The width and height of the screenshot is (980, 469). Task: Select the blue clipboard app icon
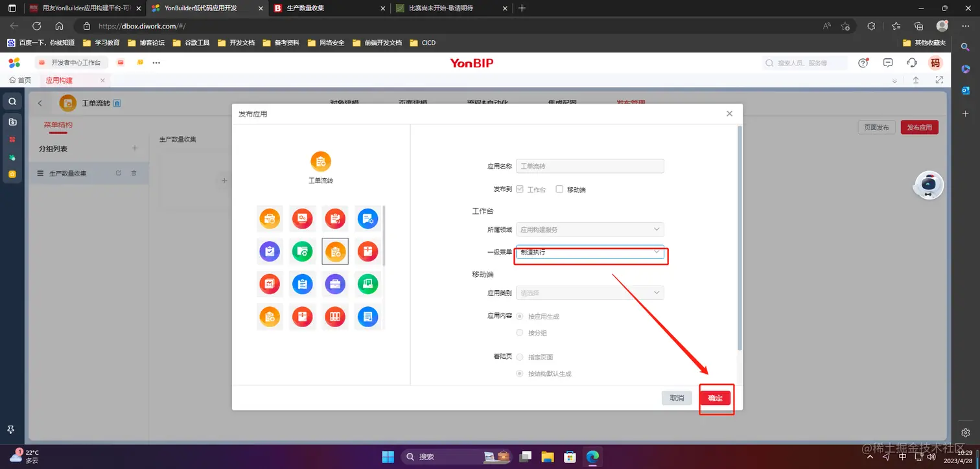pos(302,284)
